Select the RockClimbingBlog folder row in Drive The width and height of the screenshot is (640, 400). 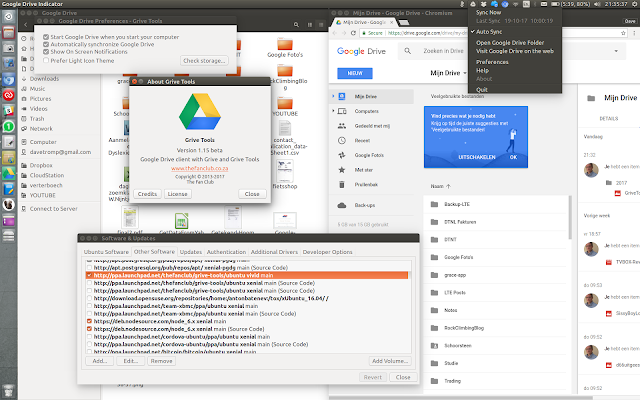[x=496, y=328]
